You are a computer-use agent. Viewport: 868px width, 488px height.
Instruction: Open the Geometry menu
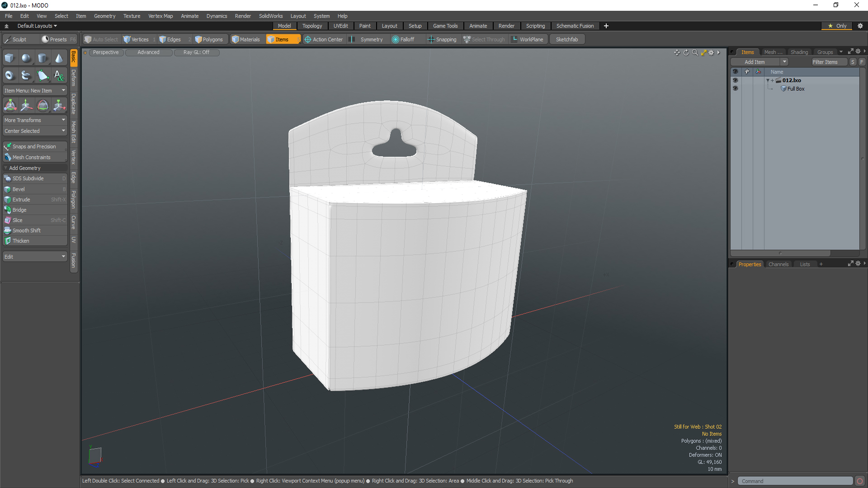(x=104, y=16)
